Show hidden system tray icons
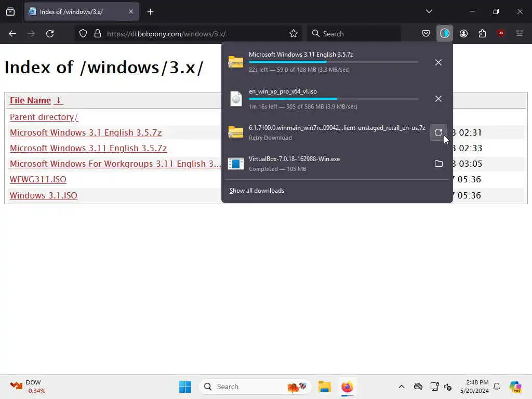This screenshot has width=532, height=399. (402, 387)
